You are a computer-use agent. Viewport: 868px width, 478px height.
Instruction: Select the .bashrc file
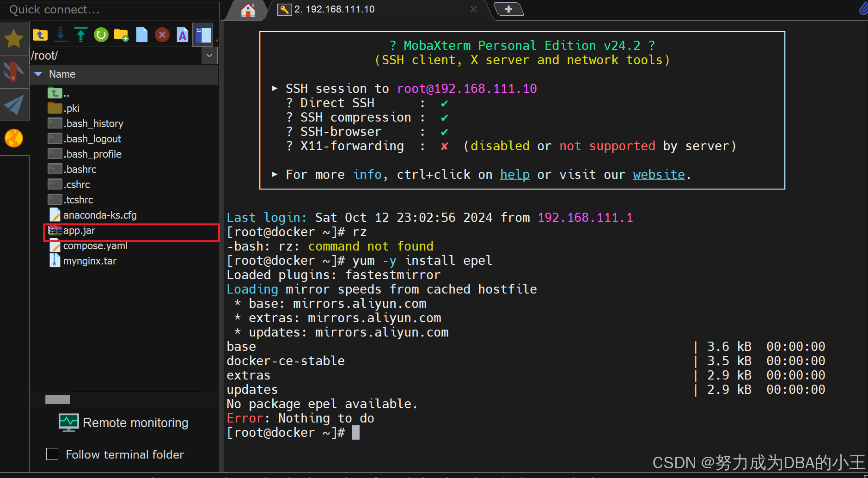point(72,169)
